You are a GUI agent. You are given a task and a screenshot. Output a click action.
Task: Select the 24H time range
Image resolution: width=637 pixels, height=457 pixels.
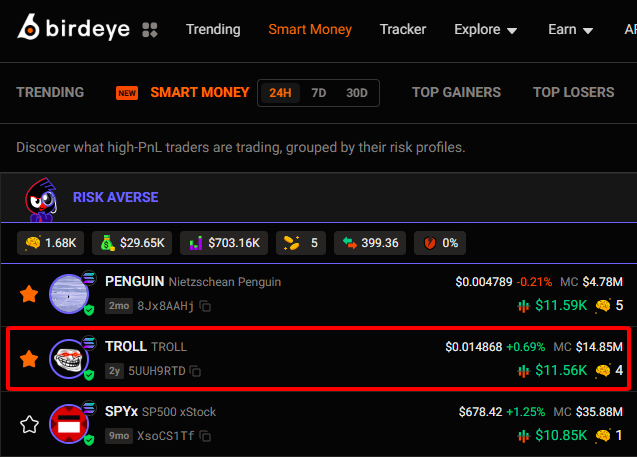tap(280, 93)
